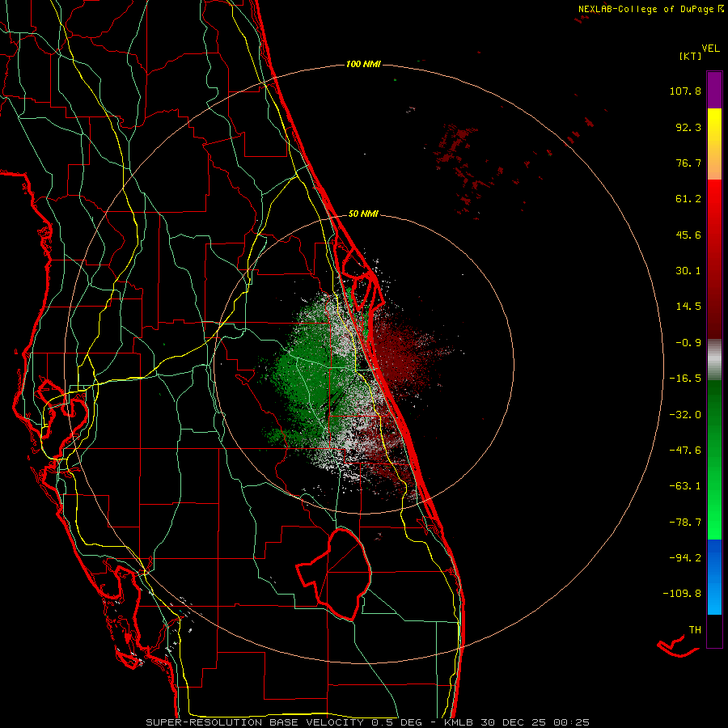Click the purple segment of the velocity color bar

click(714, 90)
